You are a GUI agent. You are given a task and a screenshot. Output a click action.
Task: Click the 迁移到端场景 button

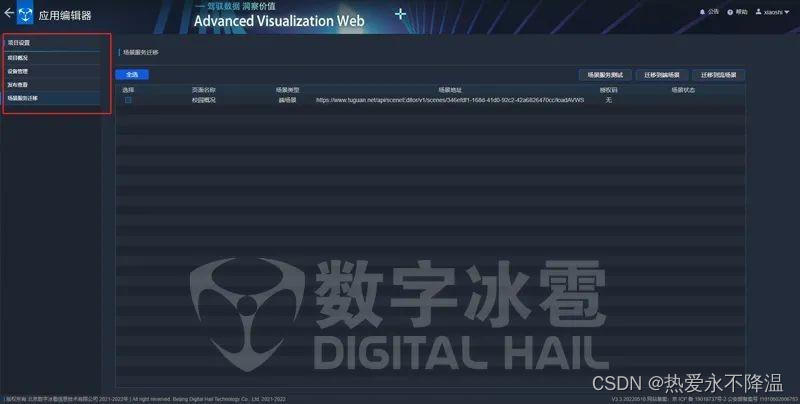(662, 75)
